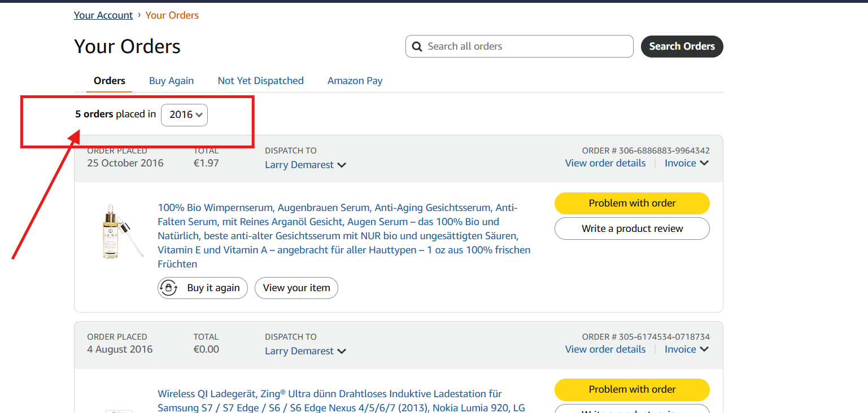Expand the Larry Demarest dispatch details on first order
The height and width of the screenshot is (413, 868).
click(x=305, y=165)
